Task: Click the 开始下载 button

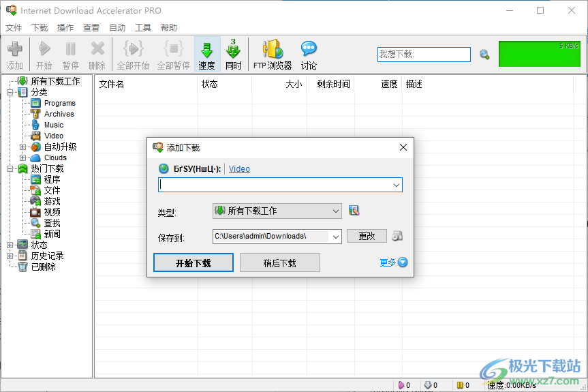Action: click(194, 262)
